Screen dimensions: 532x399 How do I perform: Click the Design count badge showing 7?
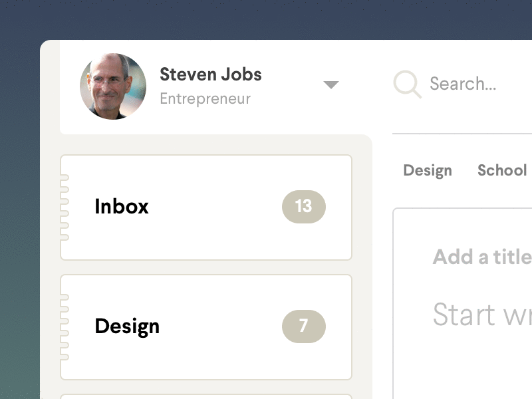tap(304, 326)
